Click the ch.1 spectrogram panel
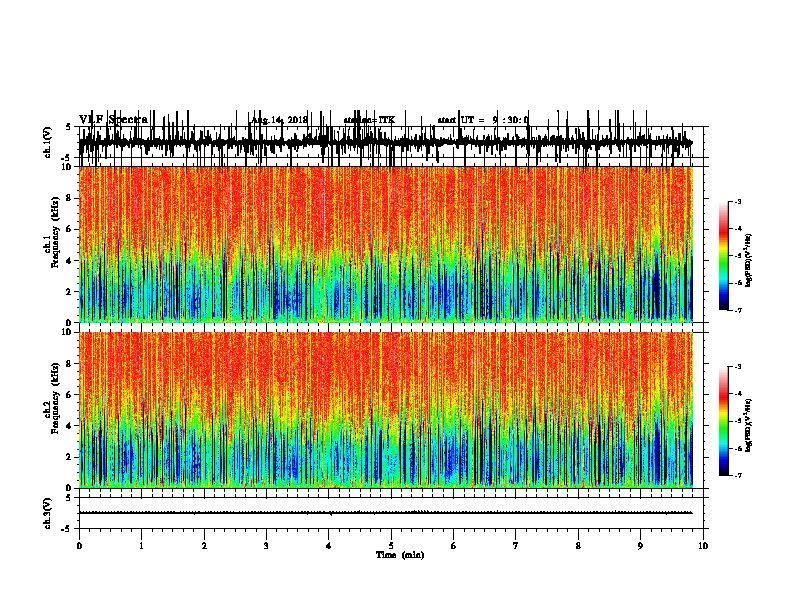Image resolution: width=792 pixels, height=612 pixels. [385, 244]
